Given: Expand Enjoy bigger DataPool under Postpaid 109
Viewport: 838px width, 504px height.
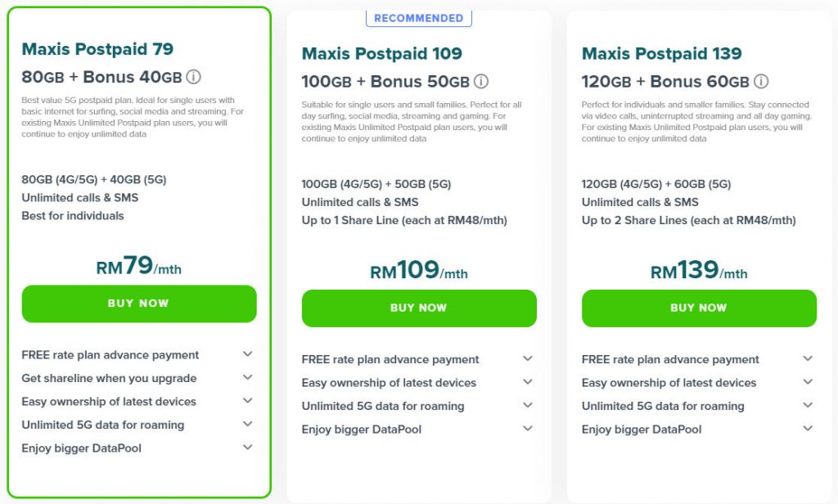Looking at the screenshot, I should point(417,430).
